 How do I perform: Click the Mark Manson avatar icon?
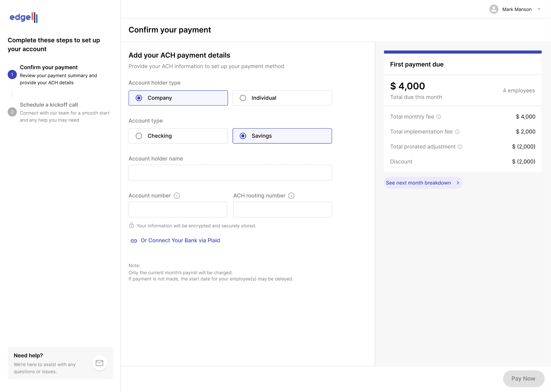tap(494, 9)
